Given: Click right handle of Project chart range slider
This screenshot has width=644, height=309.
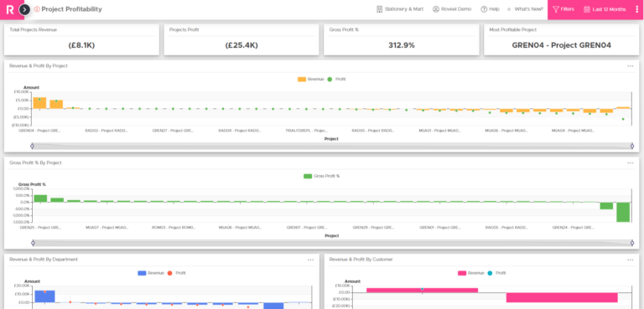Looking at the screenshot, I should (x=632, y=146).
